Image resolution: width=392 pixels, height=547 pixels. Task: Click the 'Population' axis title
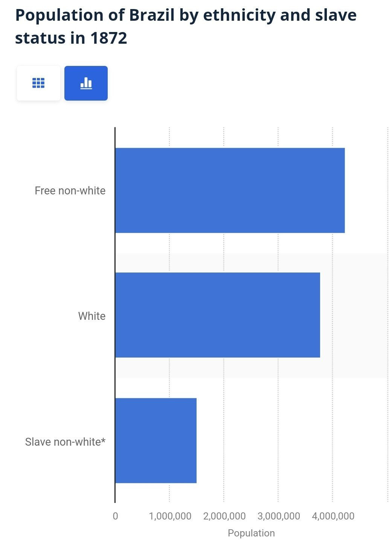tap(251, 533)
